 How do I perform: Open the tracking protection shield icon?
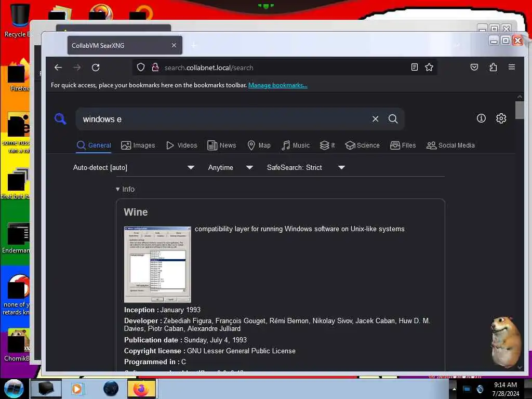tap(141, 67)
